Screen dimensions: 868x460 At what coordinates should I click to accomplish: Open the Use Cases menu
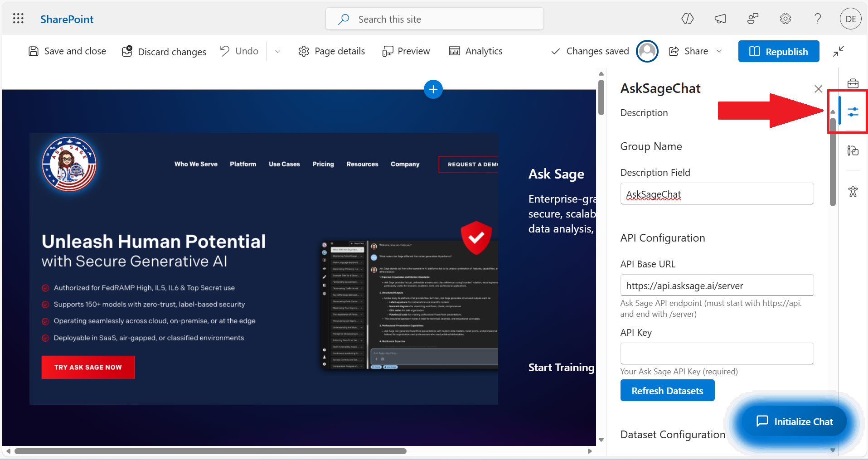pyautogui.click(x=284, y=164)
